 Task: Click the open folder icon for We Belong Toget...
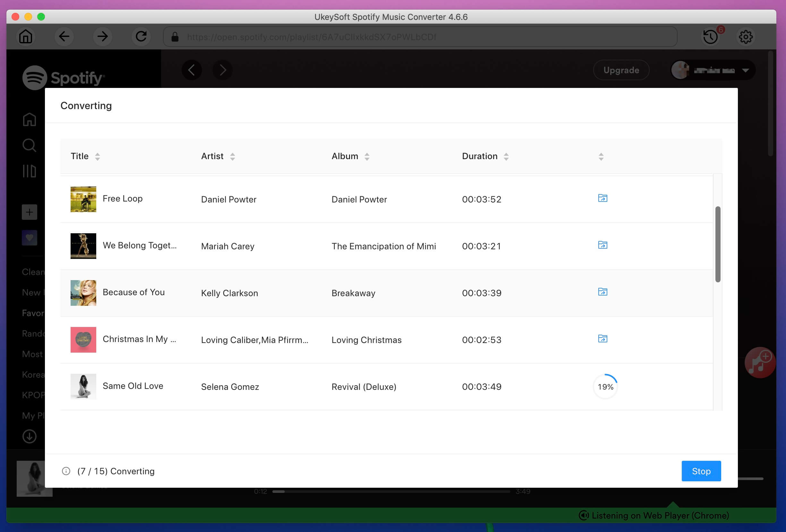[x=602, y=245]
